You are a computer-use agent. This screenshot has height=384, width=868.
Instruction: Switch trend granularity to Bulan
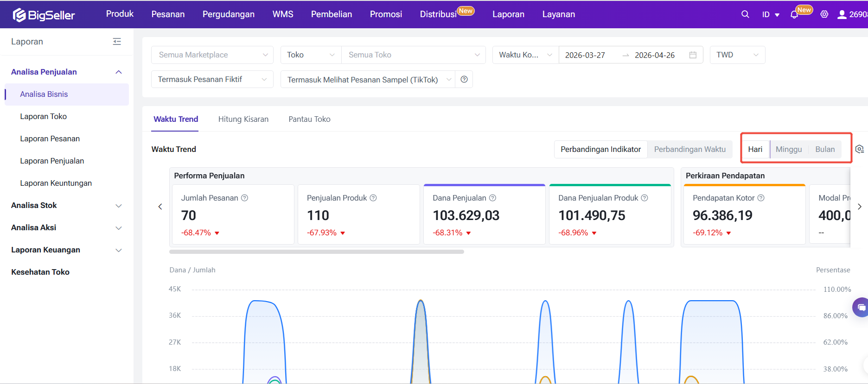click(825, 149)
